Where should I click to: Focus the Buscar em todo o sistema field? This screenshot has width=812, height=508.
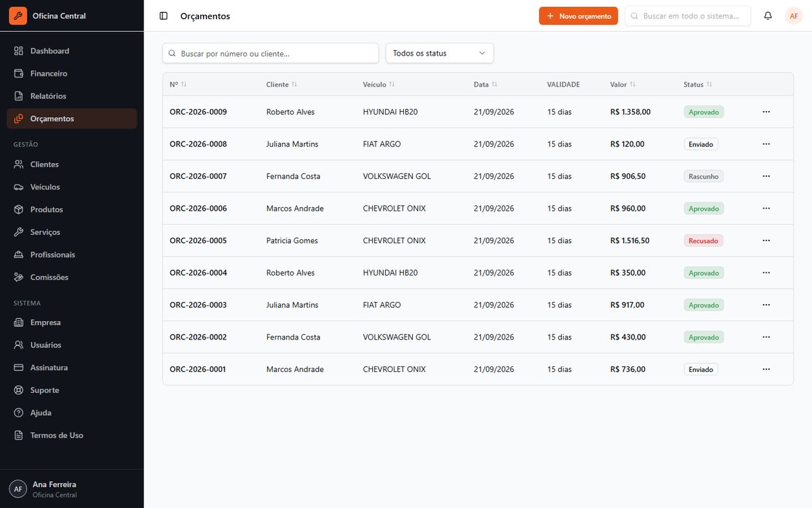687,16
